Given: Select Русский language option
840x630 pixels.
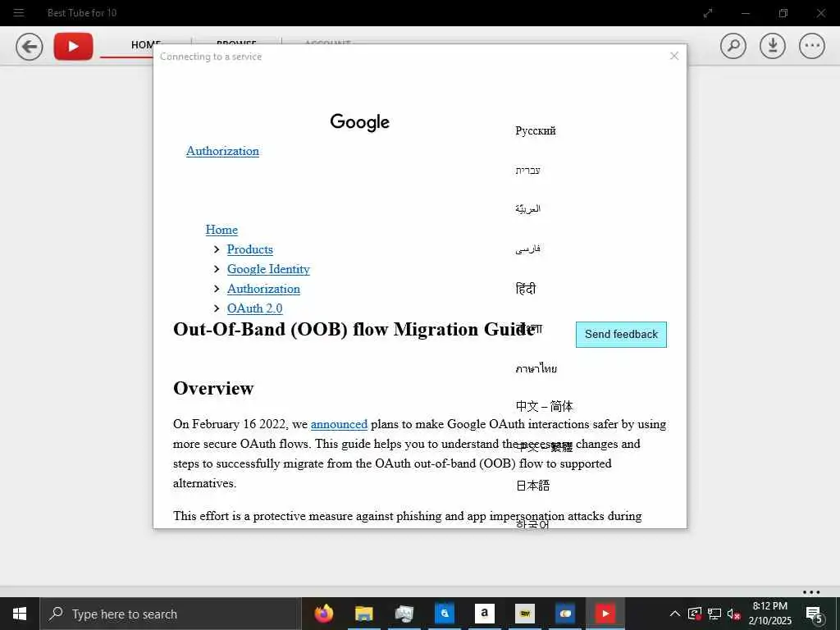Looking at the screenshot, I should pos(535,130).
